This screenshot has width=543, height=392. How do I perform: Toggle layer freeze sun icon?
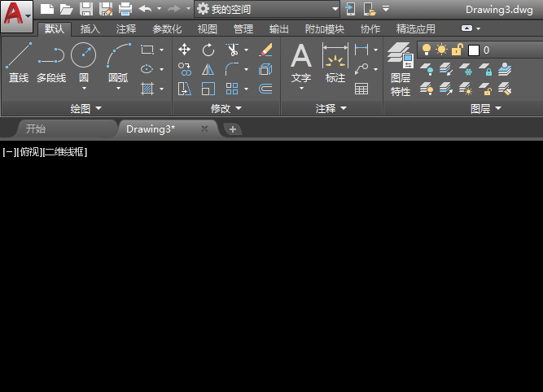tap(440, 50)
